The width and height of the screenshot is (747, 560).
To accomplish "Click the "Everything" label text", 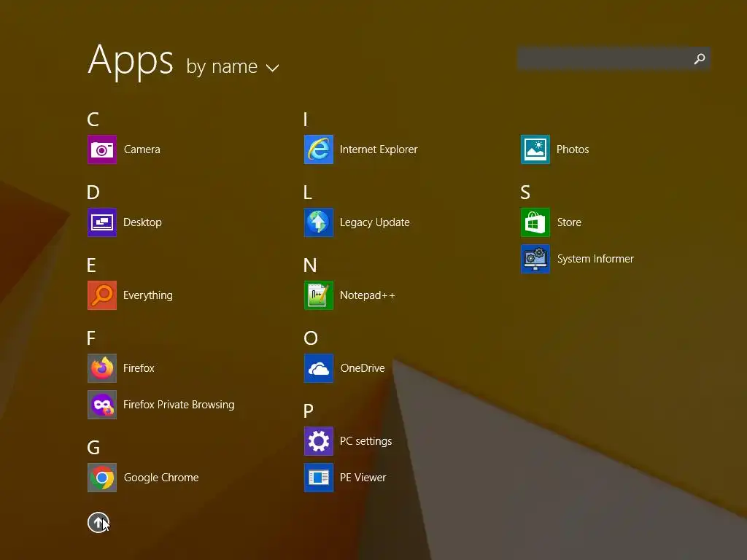I will (x=147, y=295).
